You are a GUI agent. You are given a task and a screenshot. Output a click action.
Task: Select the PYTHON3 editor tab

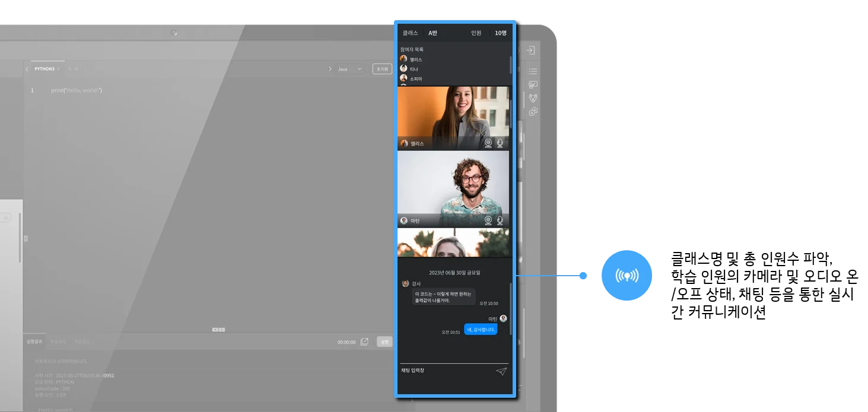point(44,69)
